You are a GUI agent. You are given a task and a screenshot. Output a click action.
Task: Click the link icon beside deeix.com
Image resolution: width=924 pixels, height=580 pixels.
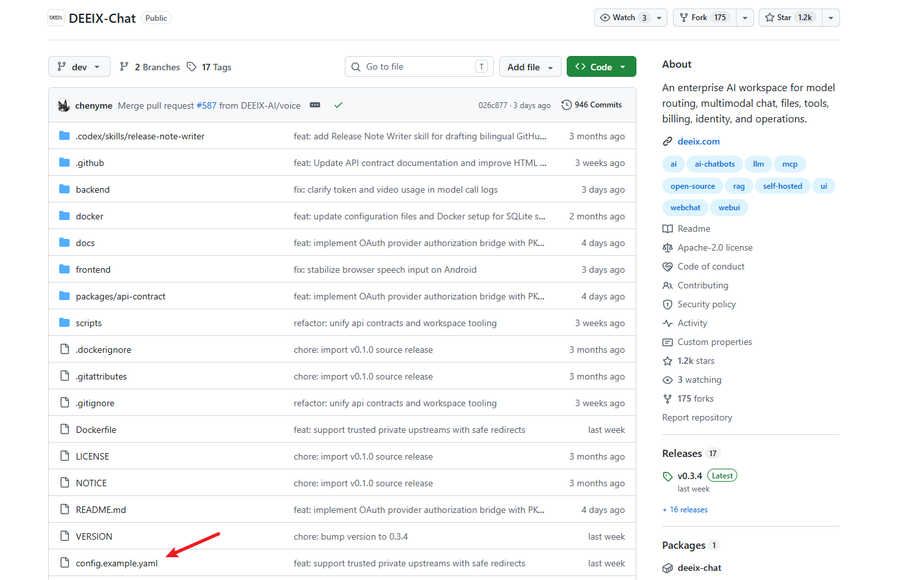tap(668, 141)
